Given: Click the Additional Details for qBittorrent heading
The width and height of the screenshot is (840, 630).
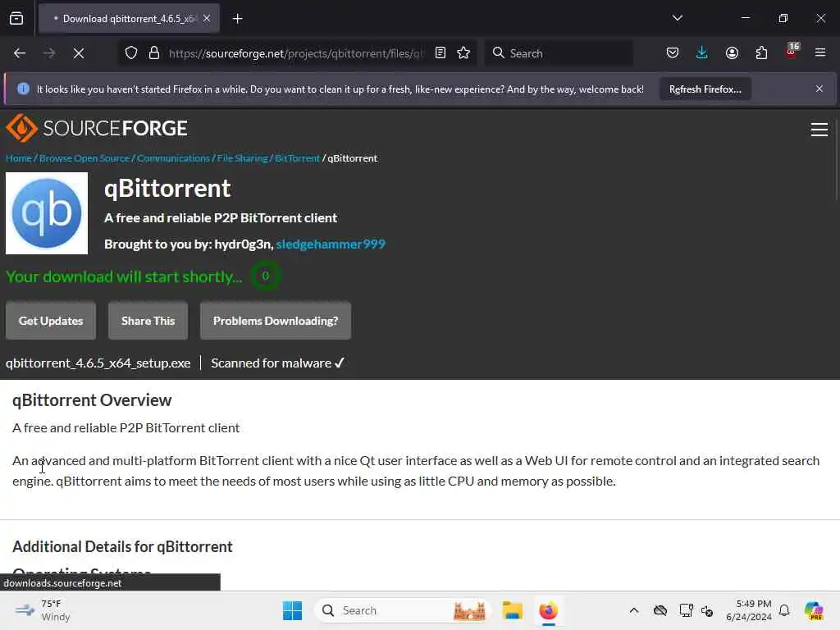Looking at the screenshot, I should [x=122, y=546].
